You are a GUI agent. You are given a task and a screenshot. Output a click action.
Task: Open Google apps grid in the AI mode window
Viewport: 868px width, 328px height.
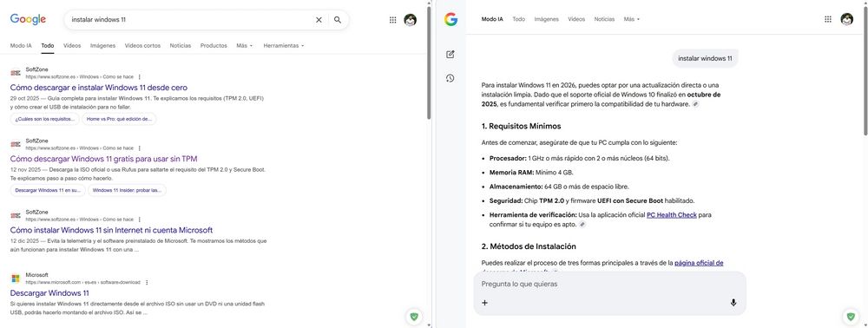pos(828,19)
